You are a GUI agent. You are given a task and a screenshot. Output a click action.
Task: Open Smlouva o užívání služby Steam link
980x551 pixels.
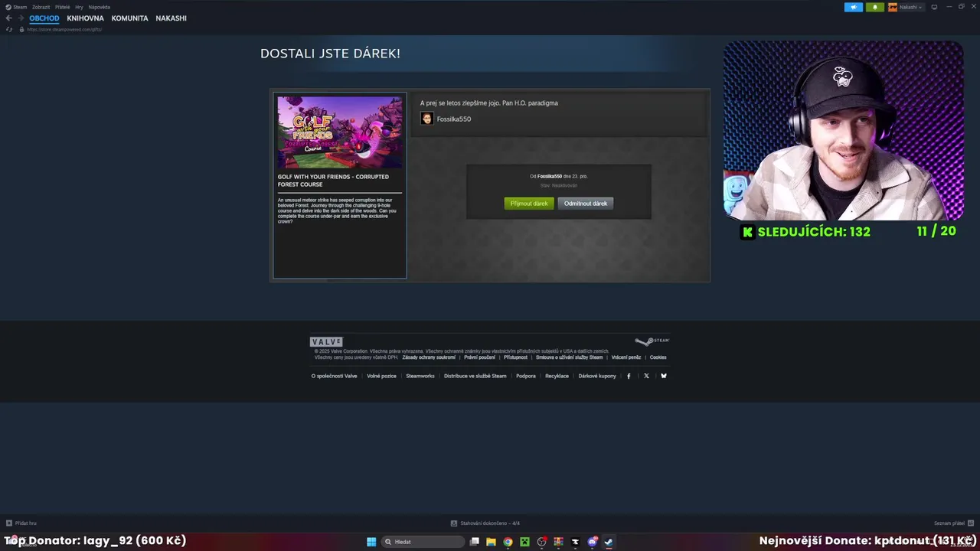coord(570,357)
